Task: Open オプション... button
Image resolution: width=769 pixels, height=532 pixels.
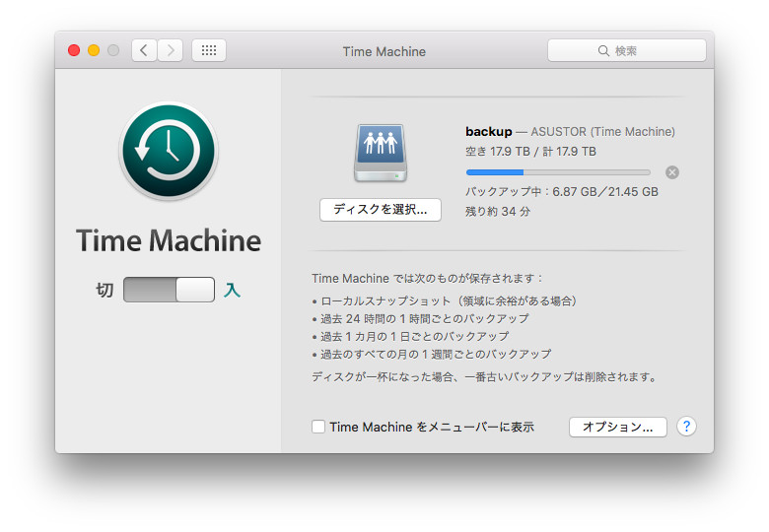Action: [618, 427]
